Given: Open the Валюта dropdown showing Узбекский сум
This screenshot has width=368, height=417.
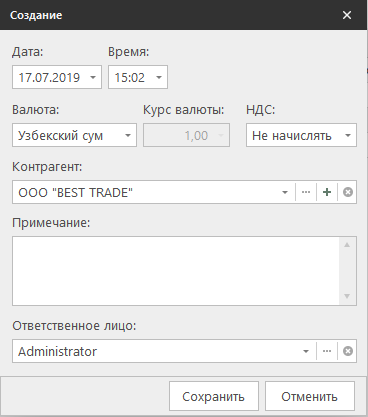Looking at the screenshot, I should point(74,135).
